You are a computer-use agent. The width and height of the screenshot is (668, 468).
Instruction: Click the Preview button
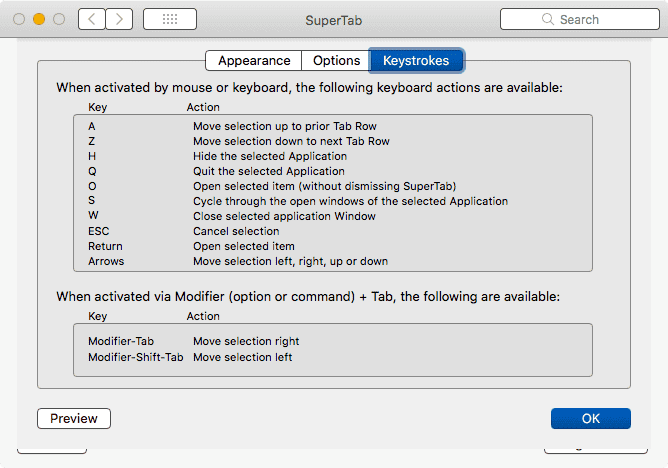tap(74, 419)
